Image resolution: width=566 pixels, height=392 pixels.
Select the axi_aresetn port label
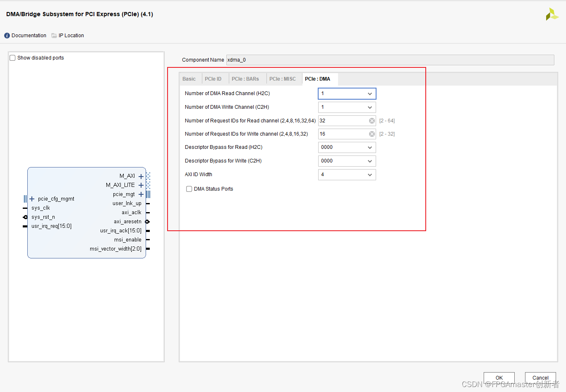[128, 222]
